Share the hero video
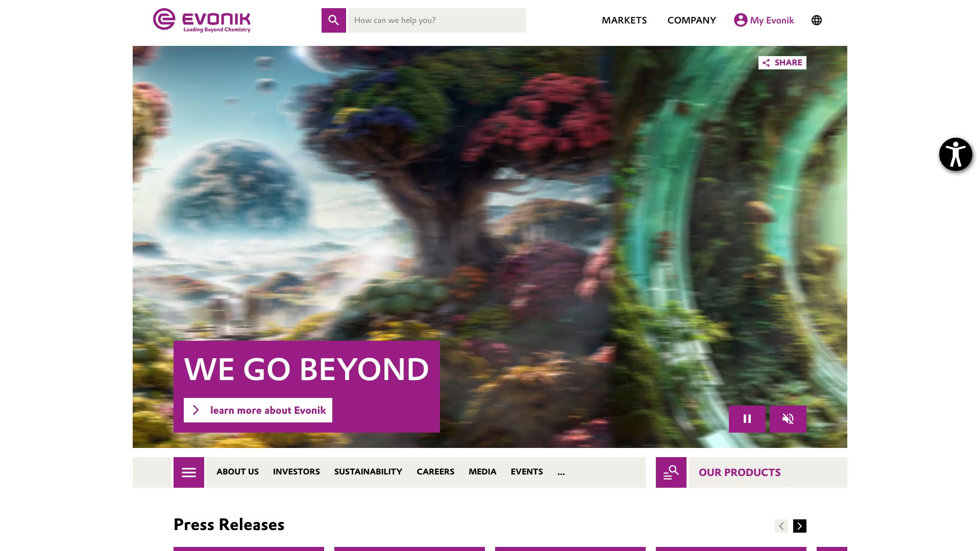Image resolution: width=980 pixels, height=551 pixels. pyautogui.click(x=782, y=63)
